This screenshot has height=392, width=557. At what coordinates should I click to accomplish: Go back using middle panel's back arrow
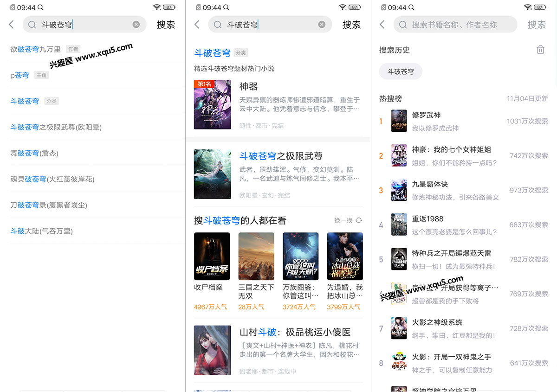197,25
